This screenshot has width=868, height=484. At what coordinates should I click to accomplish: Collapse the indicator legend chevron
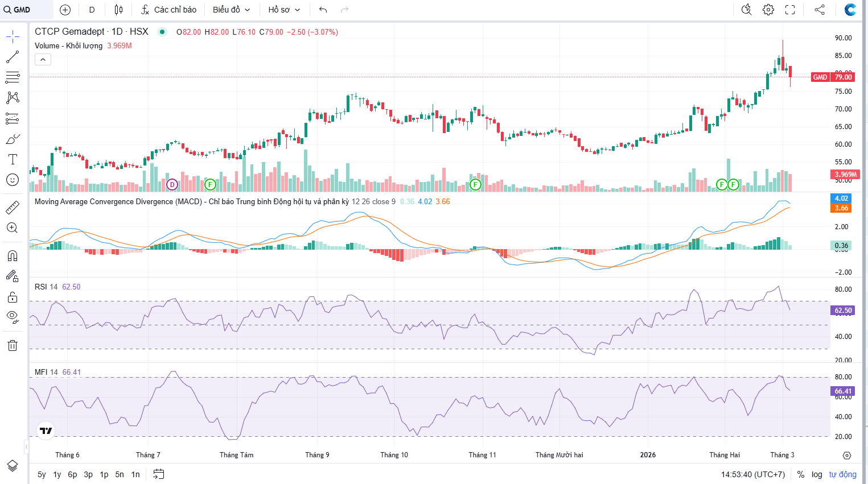pos(43,59)
